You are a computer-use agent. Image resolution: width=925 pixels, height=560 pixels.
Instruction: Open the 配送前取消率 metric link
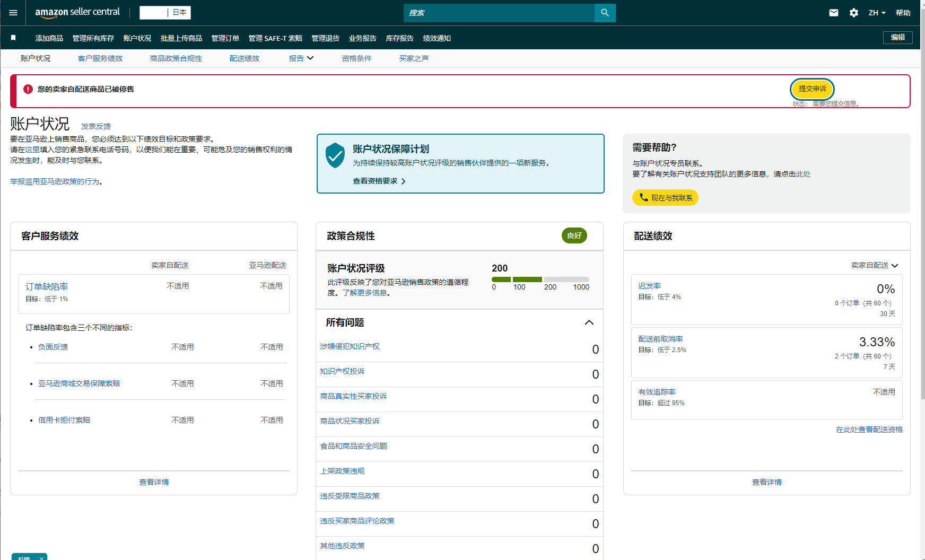click(x=661, y=339)
